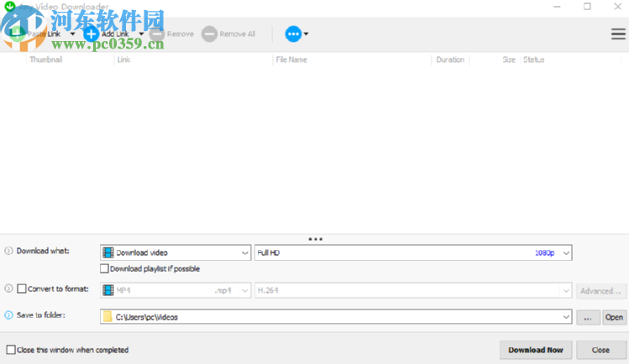Click the green app icon in title bar

click(x=9, y=6)
